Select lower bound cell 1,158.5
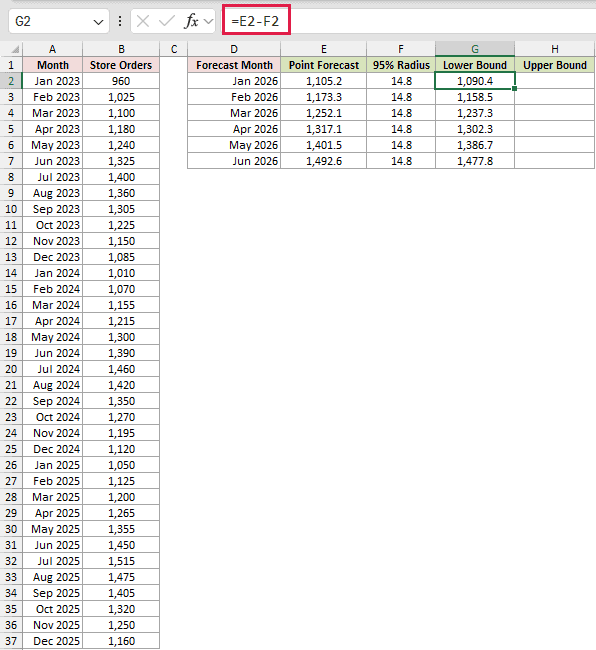 pos(475,97)
